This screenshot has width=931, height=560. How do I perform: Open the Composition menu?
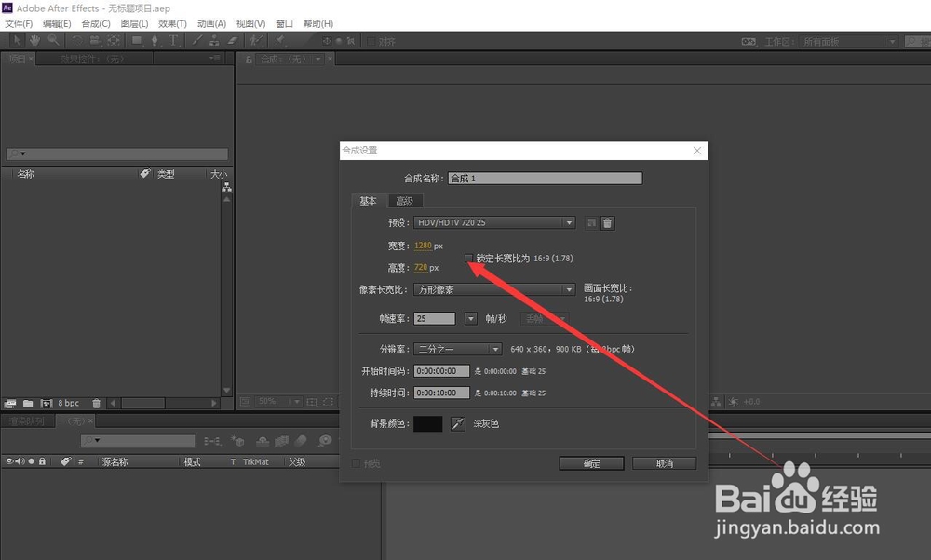tap(96, 24)
